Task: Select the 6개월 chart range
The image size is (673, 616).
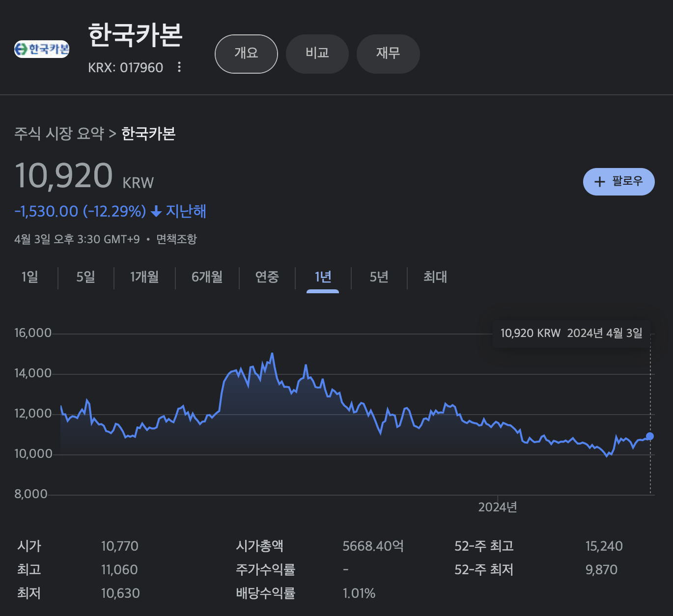Action: [x=207, y=277]
